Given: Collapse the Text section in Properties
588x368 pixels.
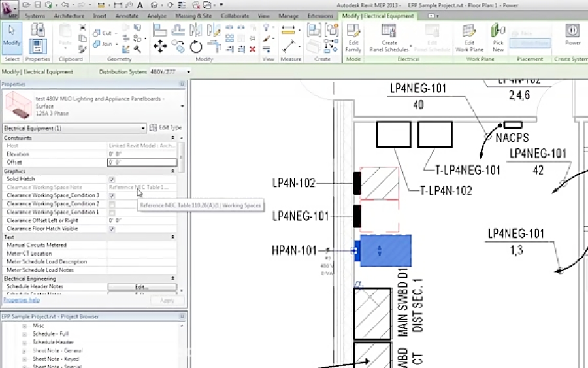Looking at the screenshot, I should (x=173, y=237).
